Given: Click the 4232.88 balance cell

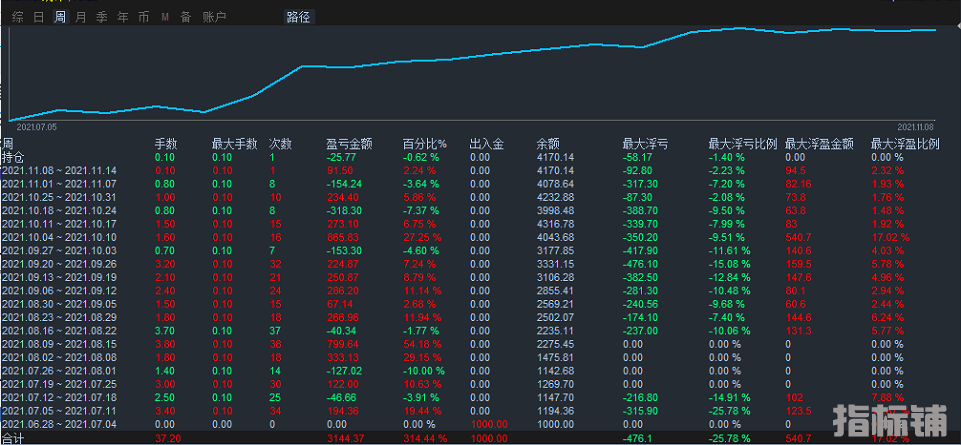Looking at the screenshot, I should (x=555, y=197).
